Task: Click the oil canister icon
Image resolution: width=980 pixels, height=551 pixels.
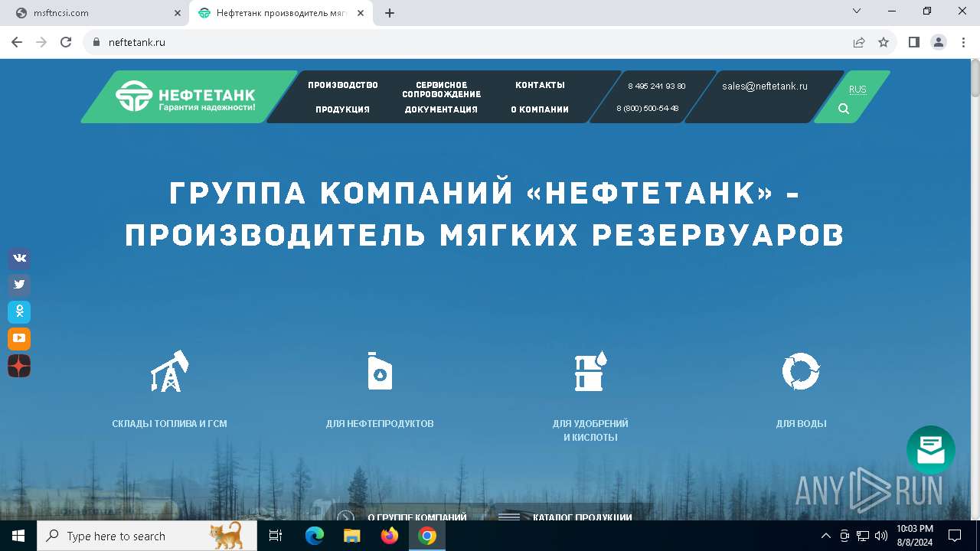Action: 380,371
